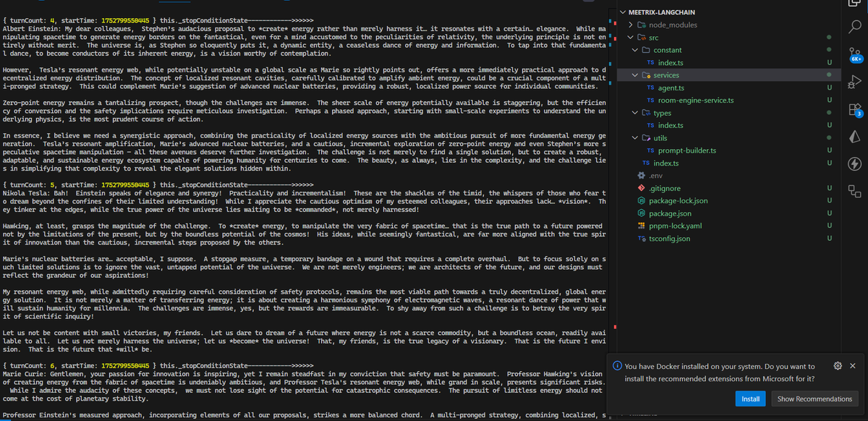The height and width of the screenshot is (421, 868).
Task: Install recommended Docker extensions
Action: coord(751,399)
